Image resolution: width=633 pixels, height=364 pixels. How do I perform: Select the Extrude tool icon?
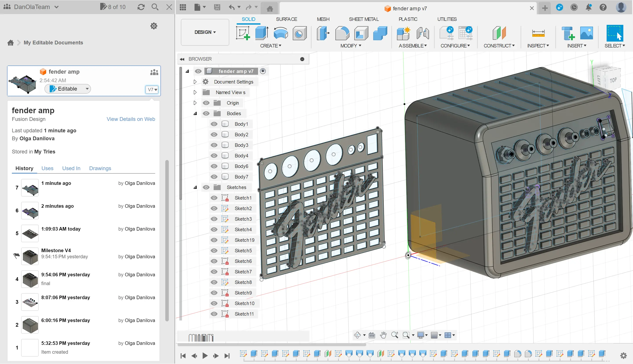(262, 33)
